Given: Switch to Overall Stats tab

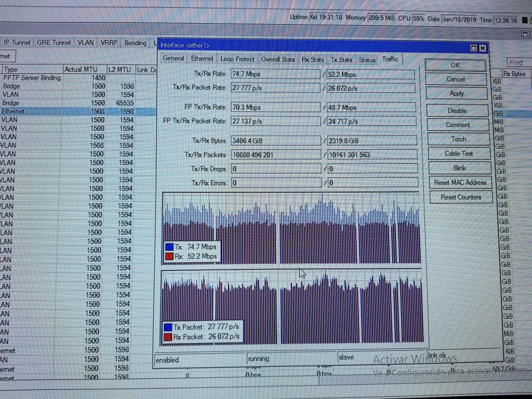Looking at the screenshot, I should coord(278,59).
